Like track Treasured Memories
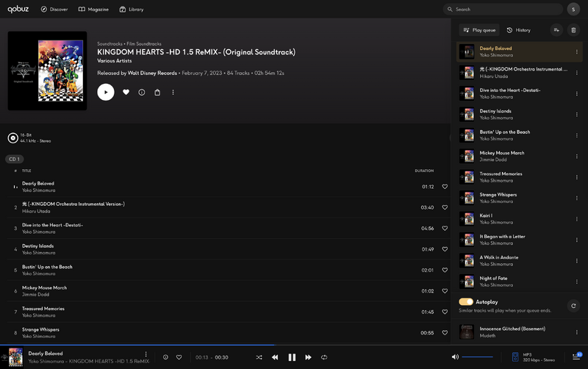The image size is (588, 369). point(445,312)
